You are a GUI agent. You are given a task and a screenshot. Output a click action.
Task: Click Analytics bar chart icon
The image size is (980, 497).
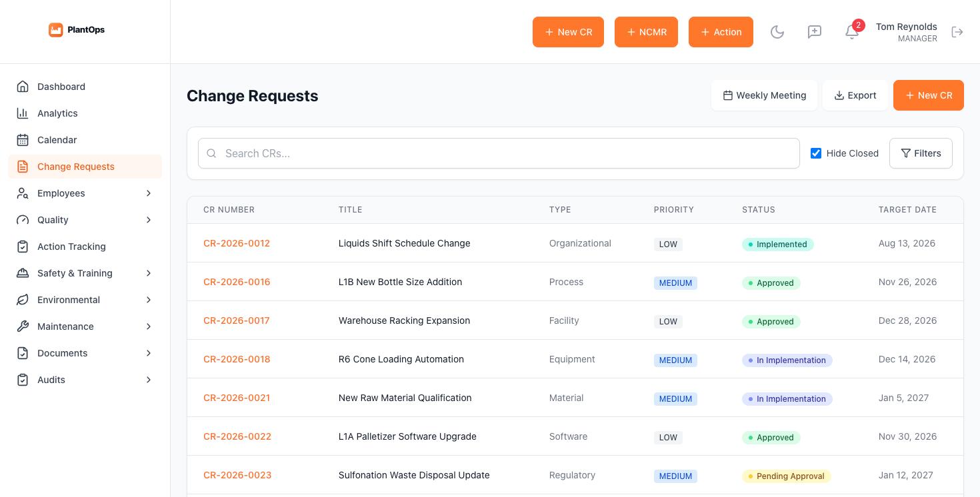[x=23, y=113]
